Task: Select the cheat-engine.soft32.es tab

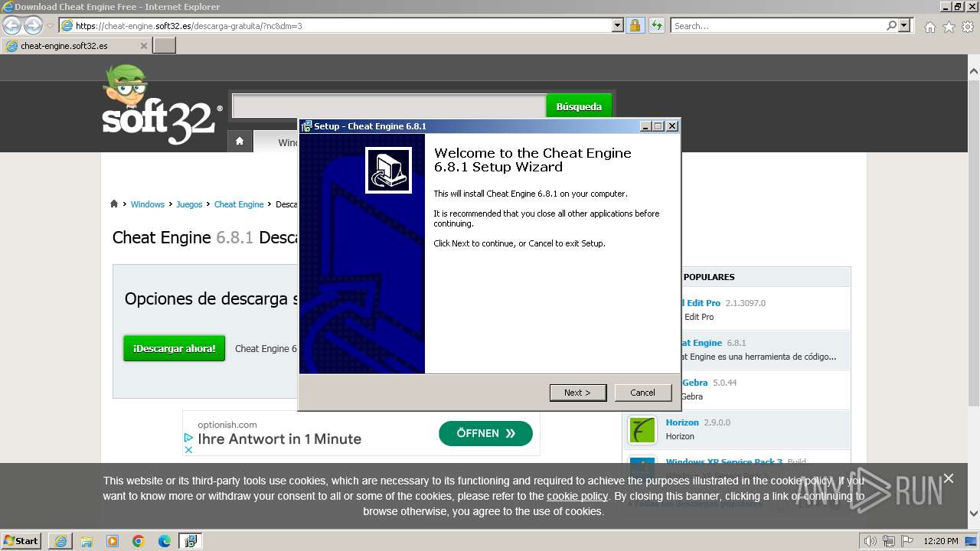Action: click(77, 46)
